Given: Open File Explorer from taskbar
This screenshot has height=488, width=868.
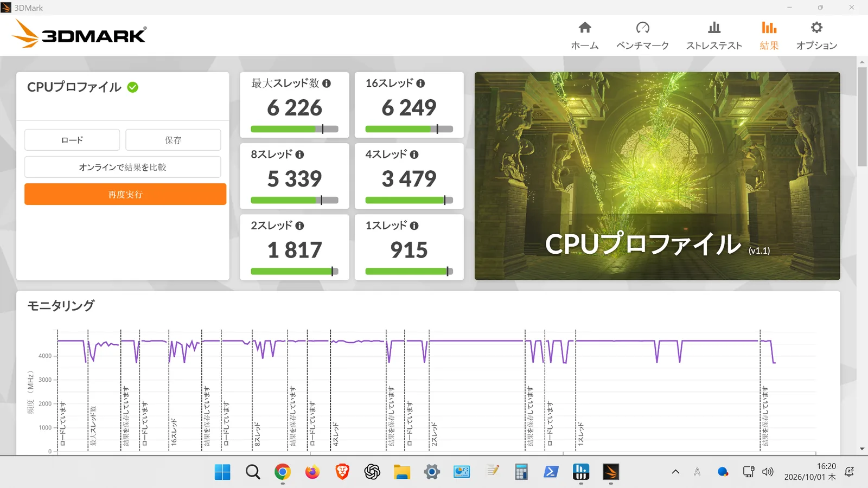Looking at the screenshot, I should 402,472.
